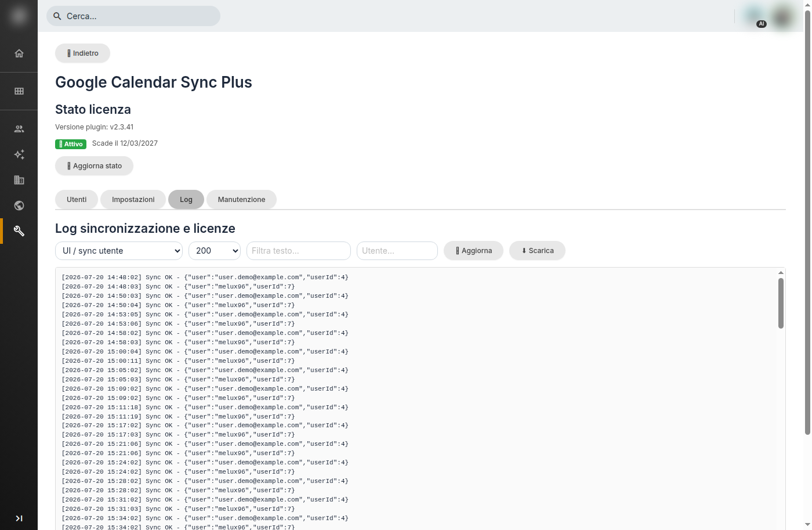Click the log panel scroll-up arrow
The width and height of the screenshot is (812, 530).
point(781,272)
